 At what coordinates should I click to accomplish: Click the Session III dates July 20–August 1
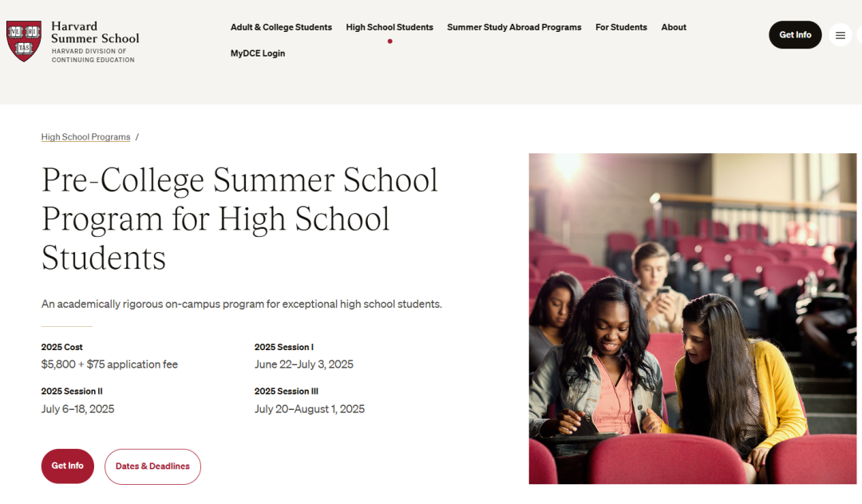[310, 409]
